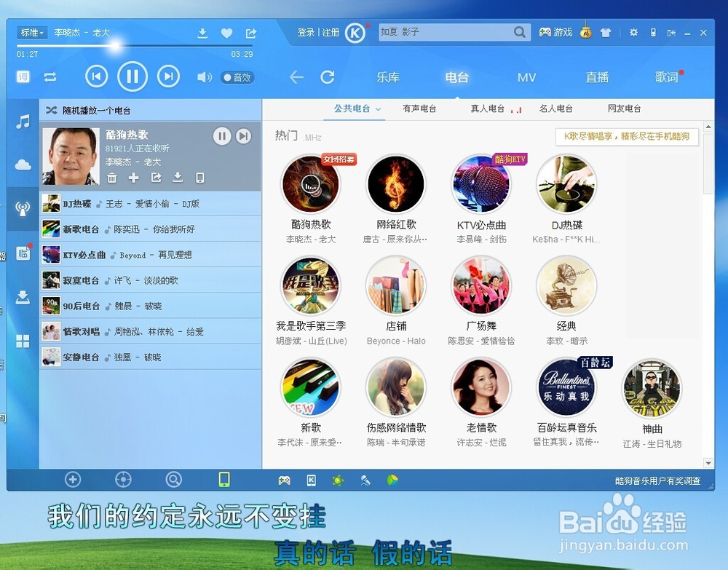
Task: Share the song via the top player bar share icon
Action: pos(250,33)
